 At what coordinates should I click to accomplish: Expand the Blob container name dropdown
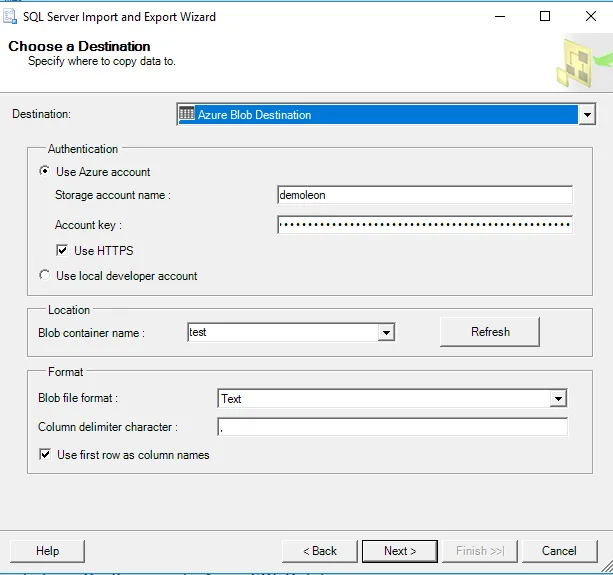pos(386,333)
